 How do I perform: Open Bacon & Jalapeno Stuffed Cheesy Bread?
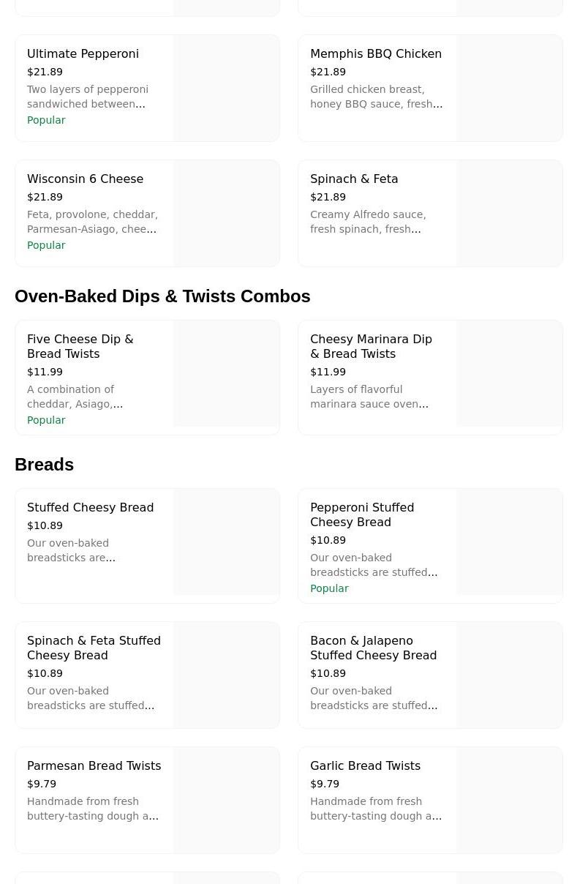pyautogui.click(x=373, y=648)
